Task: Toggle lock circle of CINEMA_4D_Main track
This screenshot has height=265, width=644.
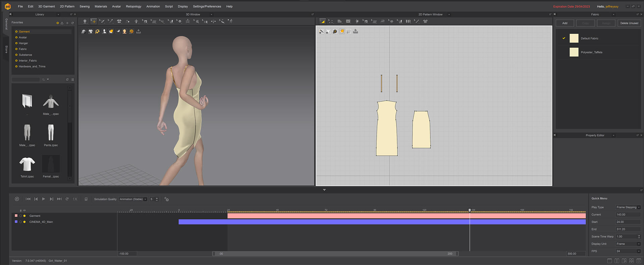Action: pyautogui.click(x=20, y=222)
